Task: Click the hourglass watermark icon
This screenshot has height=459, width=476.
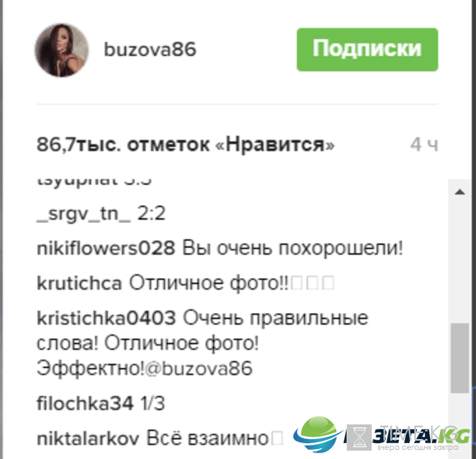Action: tap(359, 437)
